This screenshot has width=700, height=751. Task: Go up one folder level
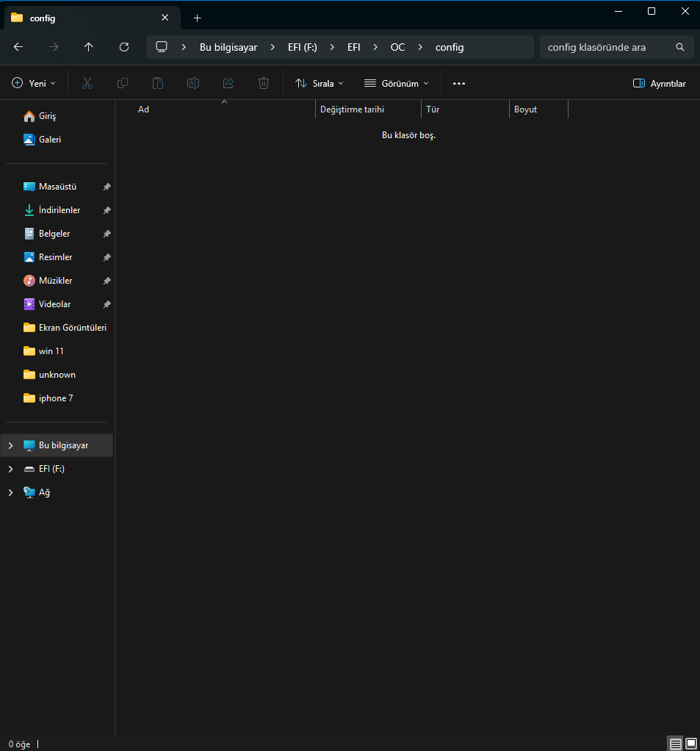[x=89, y=47]
